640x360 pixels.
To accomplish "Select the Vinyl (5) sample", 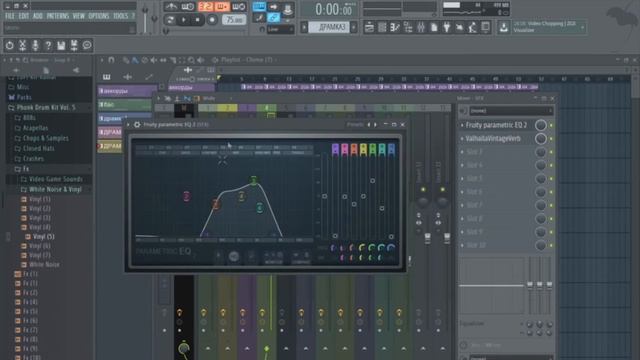I will tap(43, 236).
